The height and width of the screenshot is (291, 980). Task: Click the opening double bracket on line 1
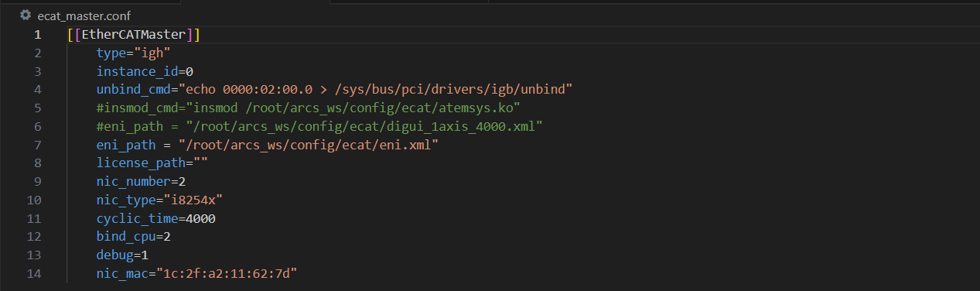click(75, 35)
